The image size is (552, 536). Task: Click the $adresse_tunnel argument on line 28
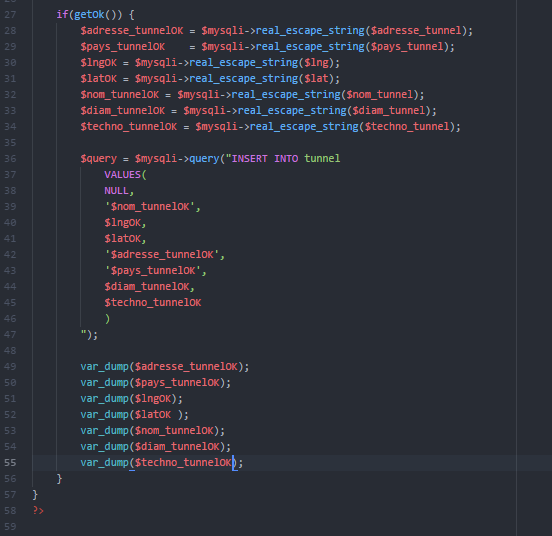(x=416, y=31)
